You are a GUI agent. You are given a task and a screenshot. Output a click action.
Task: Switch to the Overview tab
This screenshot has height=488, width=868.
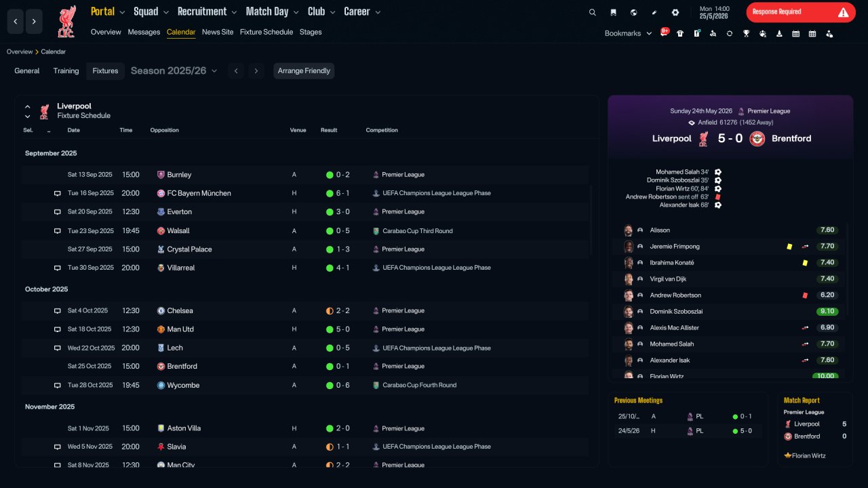click(106, 32)
